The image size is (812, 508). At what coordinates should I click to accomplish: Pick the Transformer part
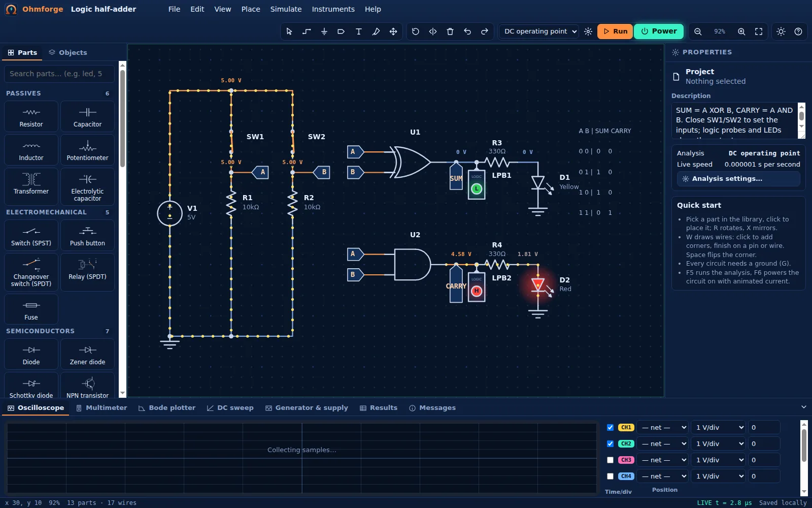coord(31,186)
